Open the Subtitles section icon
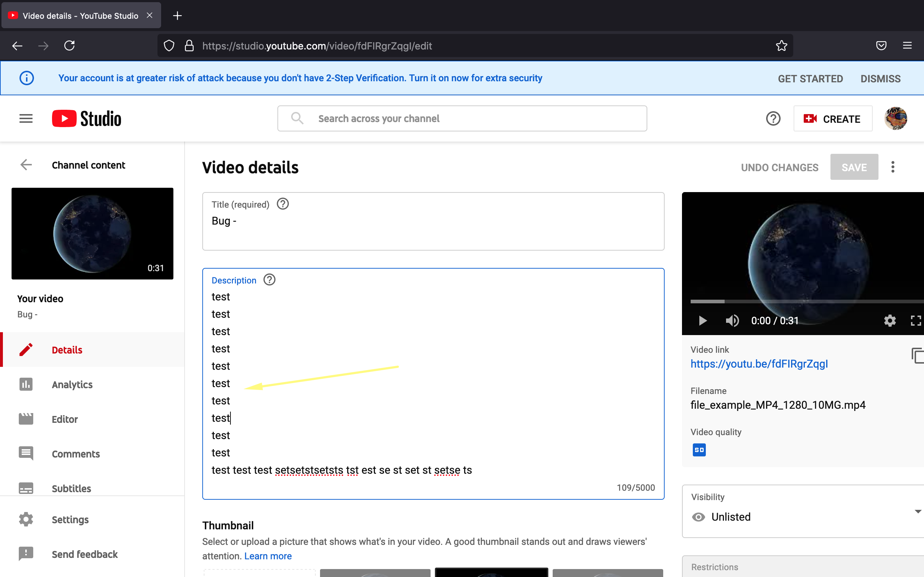 (26, 488)
